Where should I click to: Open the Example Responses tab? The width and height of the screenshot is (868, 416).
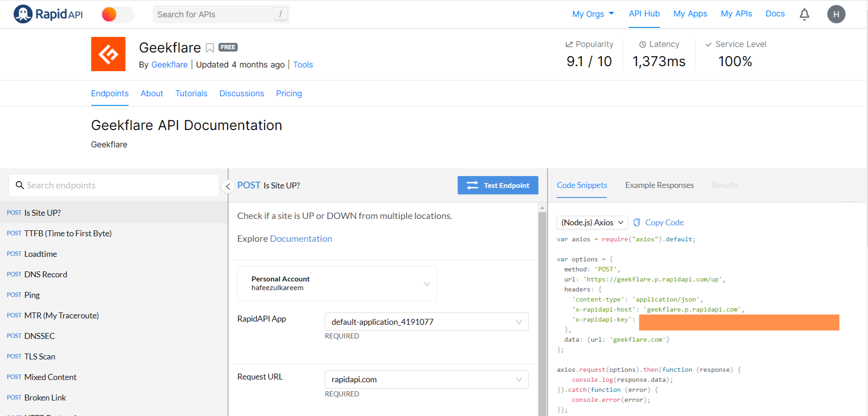click(x=659, y=185)
